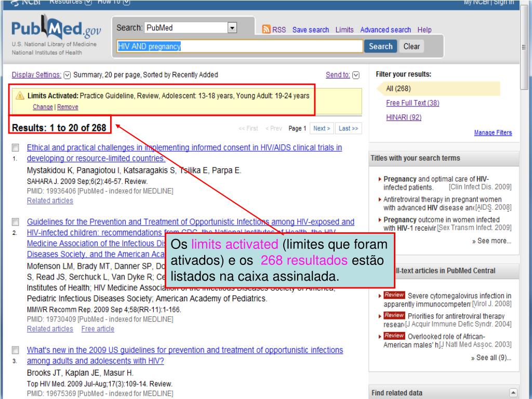Open Related articles for PMID 19936406
This screenshot has height=399, width=532.
pyautogui.click(x=50, y=201)
